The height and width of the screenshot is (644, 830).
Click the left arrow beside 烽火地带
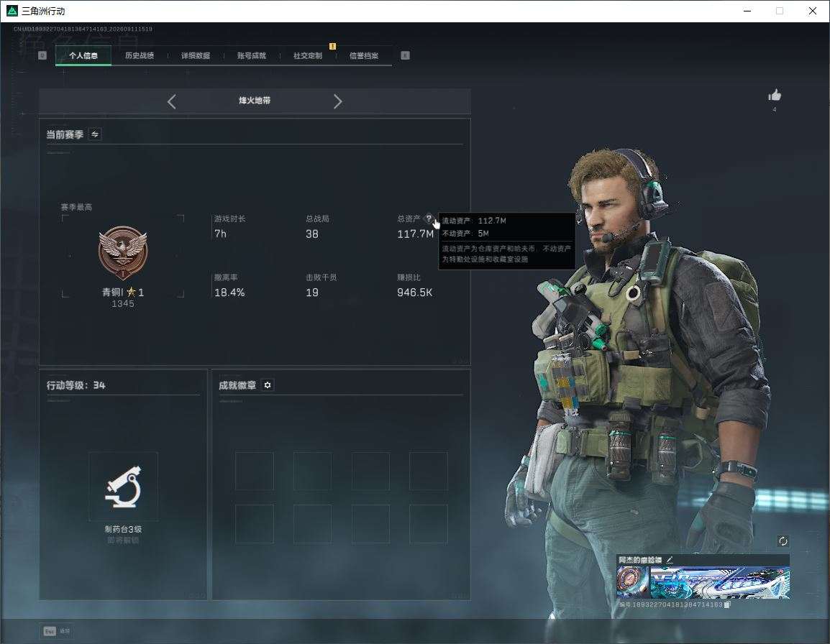[x=171, y=101]
